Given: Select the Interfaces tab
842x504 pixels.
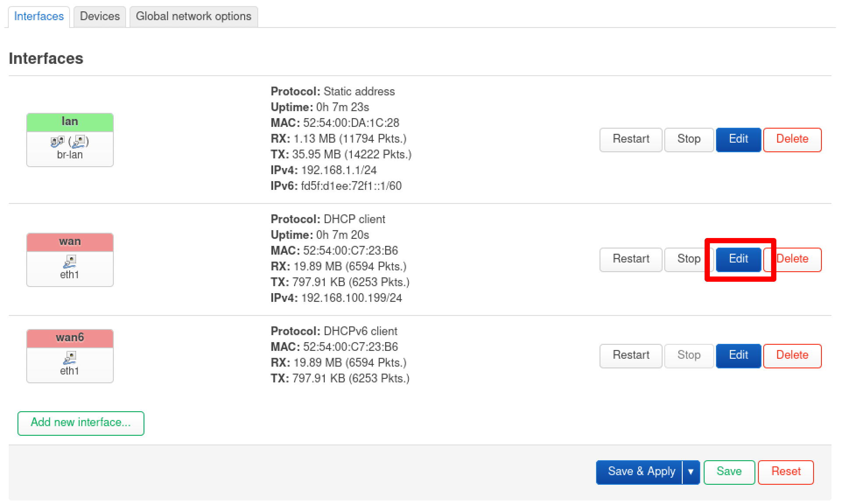Looking at the screenshot, I should (39, 17).
